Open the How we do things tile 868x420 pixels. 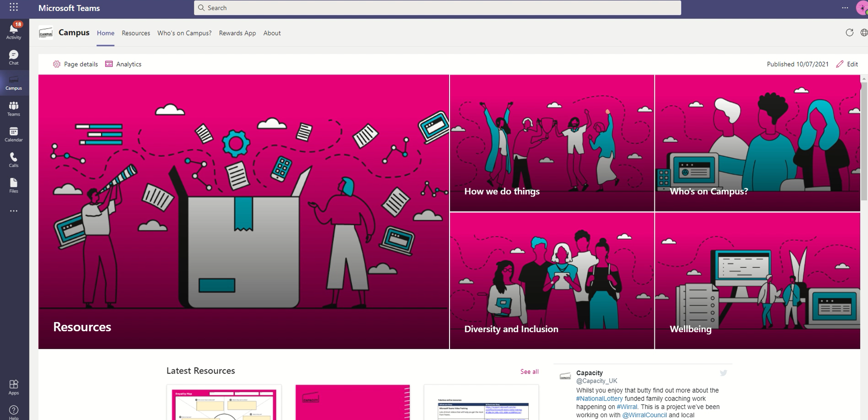coord(552,143)
